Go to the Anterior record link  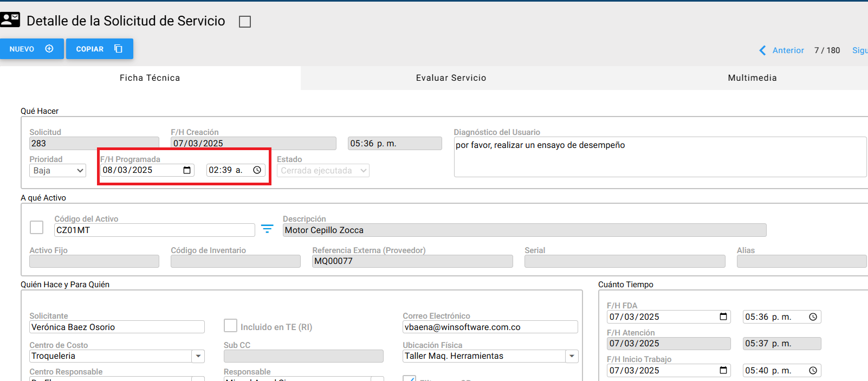click(x=788, y=50)
